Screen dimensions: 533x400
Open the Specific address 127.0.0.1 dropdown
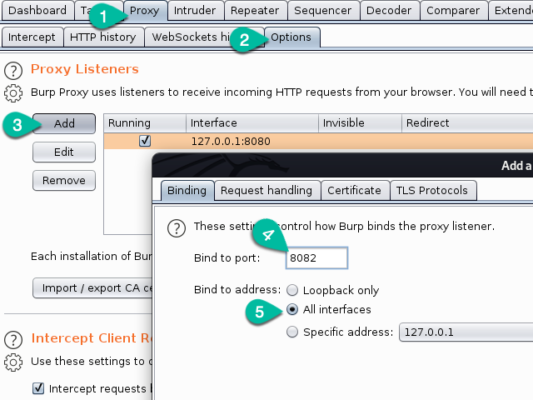(466, 332)
